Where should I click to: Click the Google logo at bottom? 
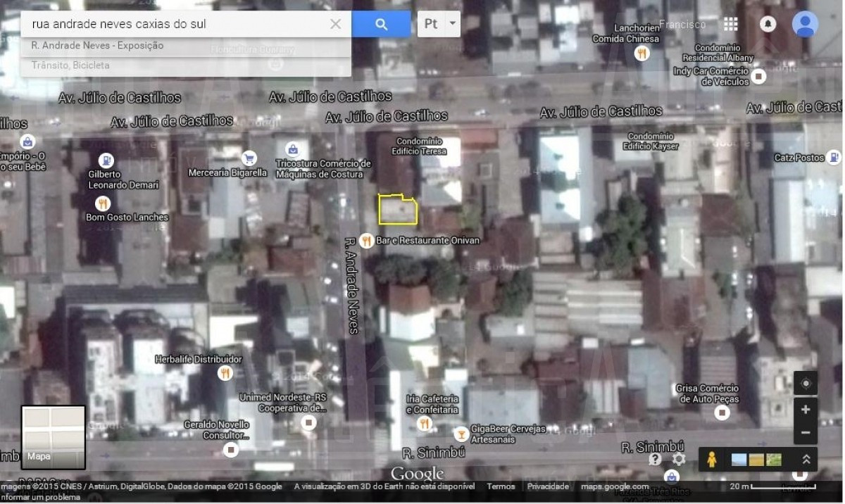point(418,473)
